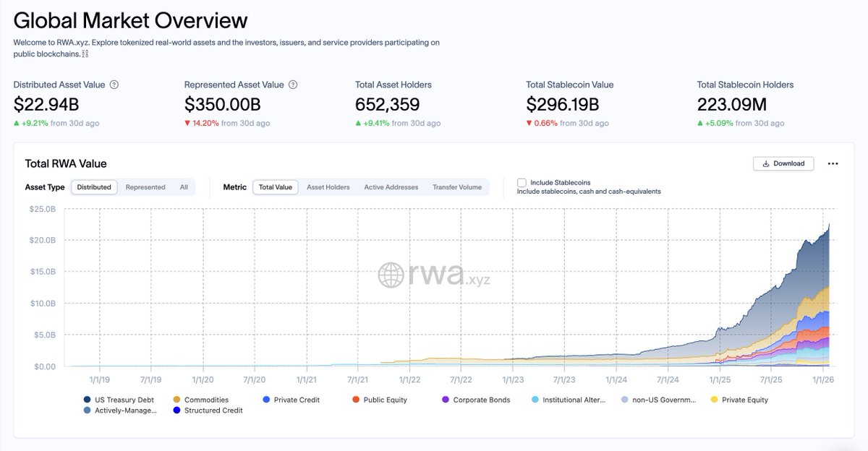
Task: Choose All under Asset Type
Action: pyautogui.click(x=183, y=186)
